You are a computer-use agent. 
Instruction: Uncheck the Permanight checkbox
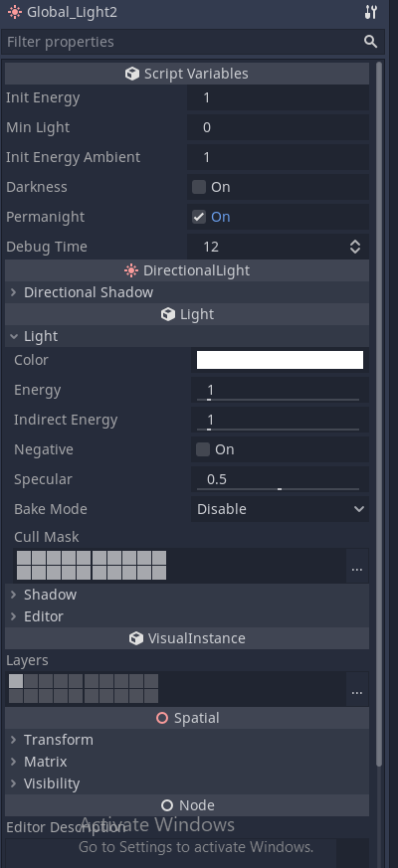click(x=199, y=217)
